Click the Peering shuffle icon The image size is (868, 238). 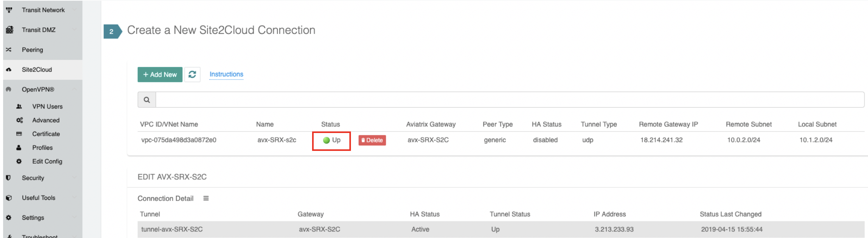click(x=9, y=50)
